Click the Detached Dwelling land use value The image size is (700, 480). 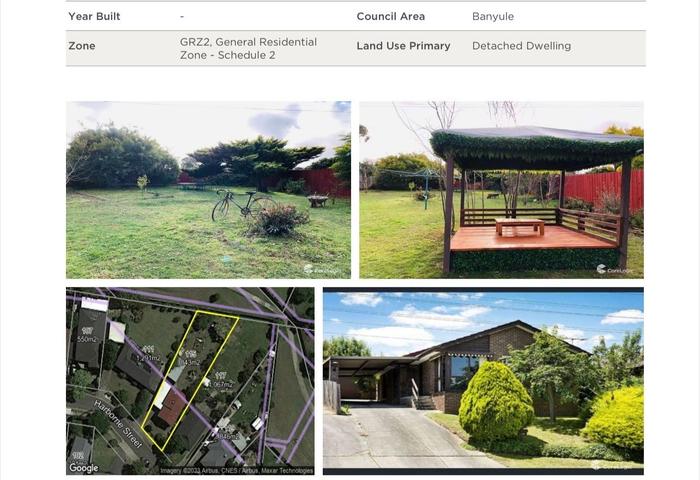(x=521, y=46)
